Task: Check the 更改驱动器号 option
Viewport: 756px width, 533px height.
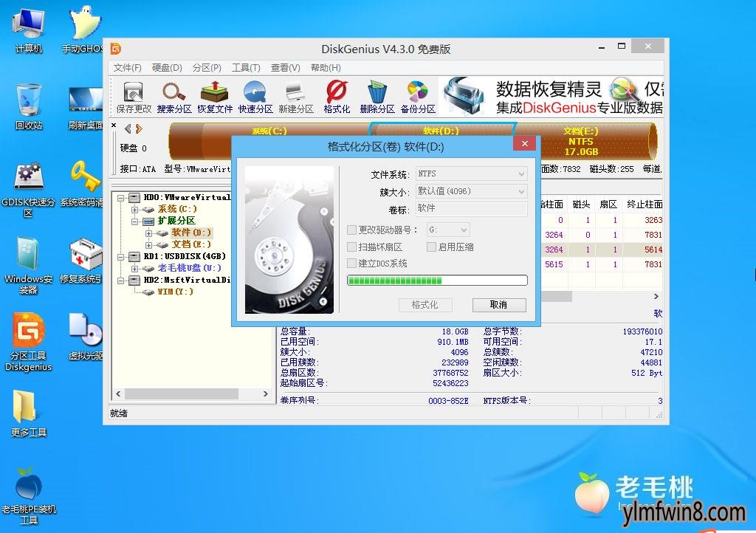Action: click(352, 230)
